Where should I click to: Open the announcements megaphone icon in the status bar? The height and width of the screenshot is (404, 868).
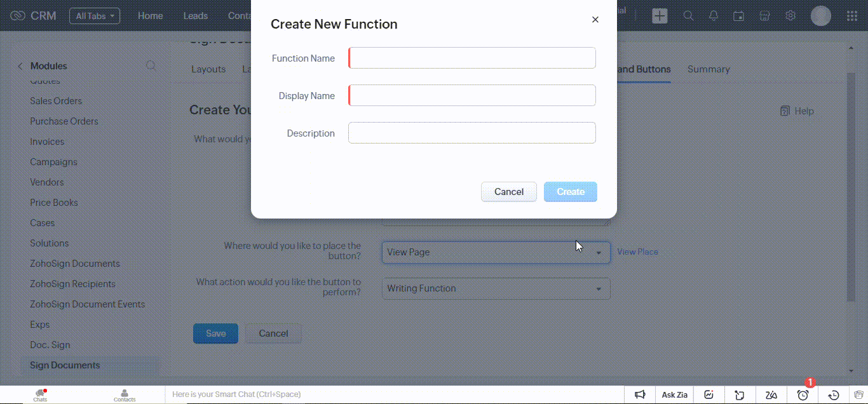(641, 394)
